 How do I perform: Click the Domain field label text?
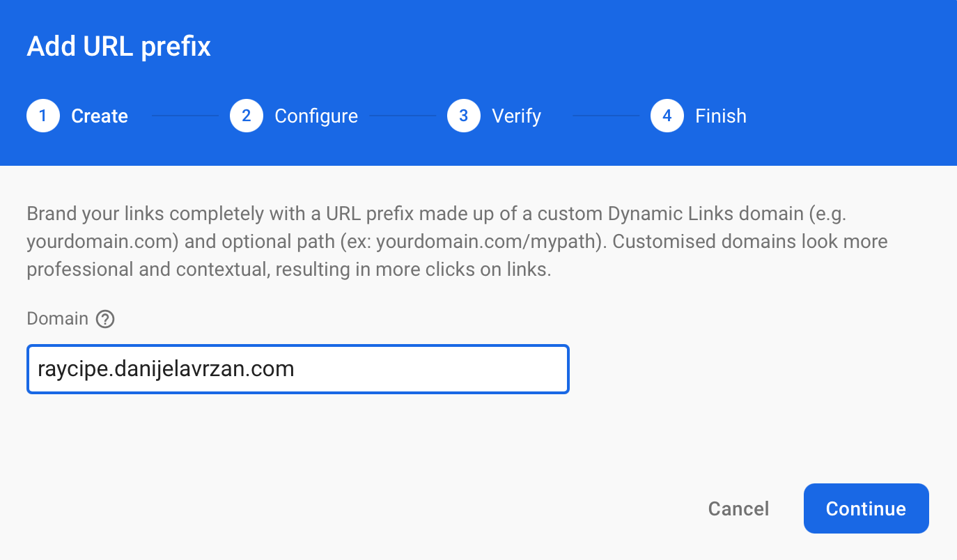(58, 318)
